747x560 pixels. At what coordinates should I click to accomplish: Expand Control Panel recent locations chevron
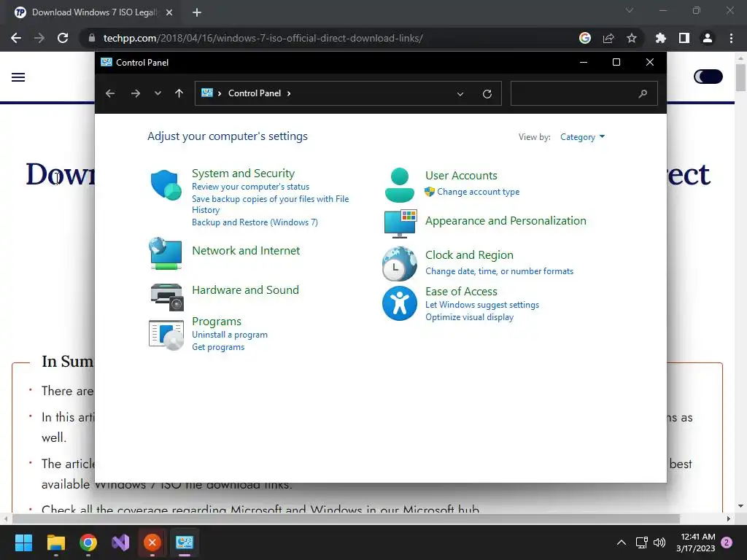click(158, 93)
